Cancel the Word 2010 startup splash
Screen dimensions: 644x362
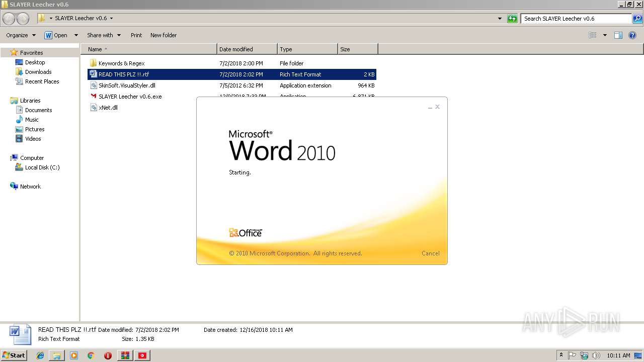click(x=430, y=253)
